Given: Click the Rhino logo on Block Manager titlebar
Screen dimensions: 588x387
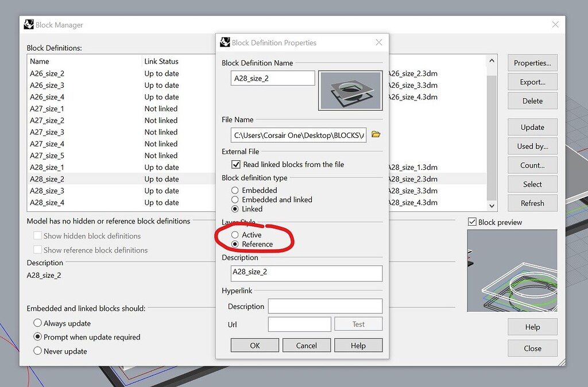Looking at the screenshot, I should coord(28,24).
